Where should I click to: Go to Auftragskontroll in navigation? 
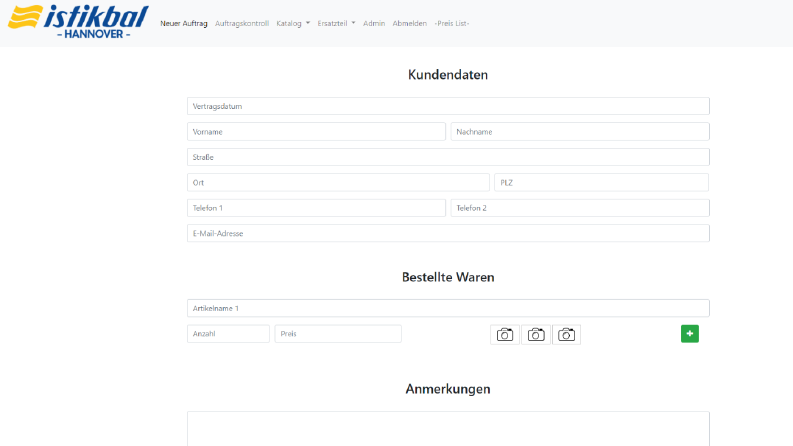pyautogui.click(x=242, y=23)
